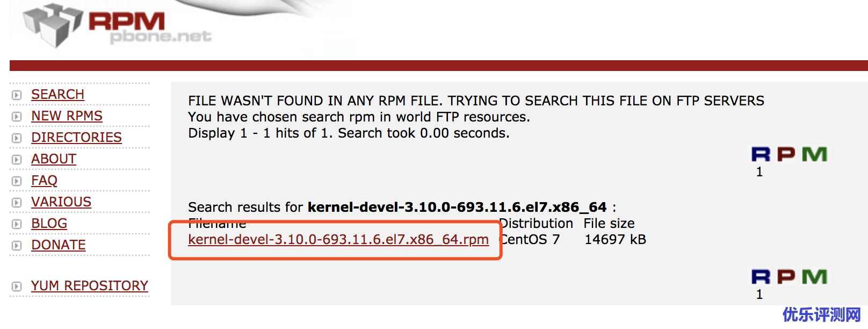Open the VARIOUS sidebar link
The width and height of the screenshot is (868, 329).
click(61, 202)
